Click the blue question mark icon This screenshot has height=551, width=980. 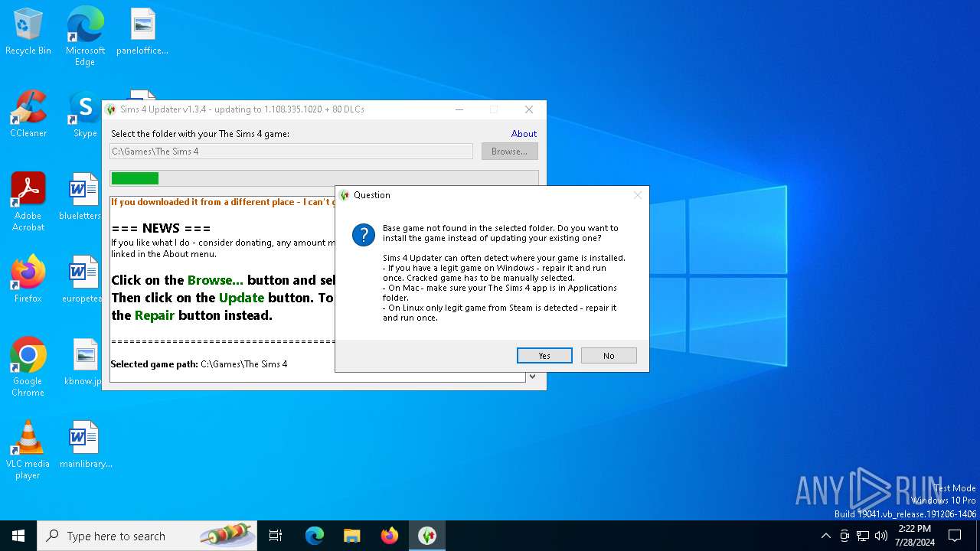pos(364,235)
